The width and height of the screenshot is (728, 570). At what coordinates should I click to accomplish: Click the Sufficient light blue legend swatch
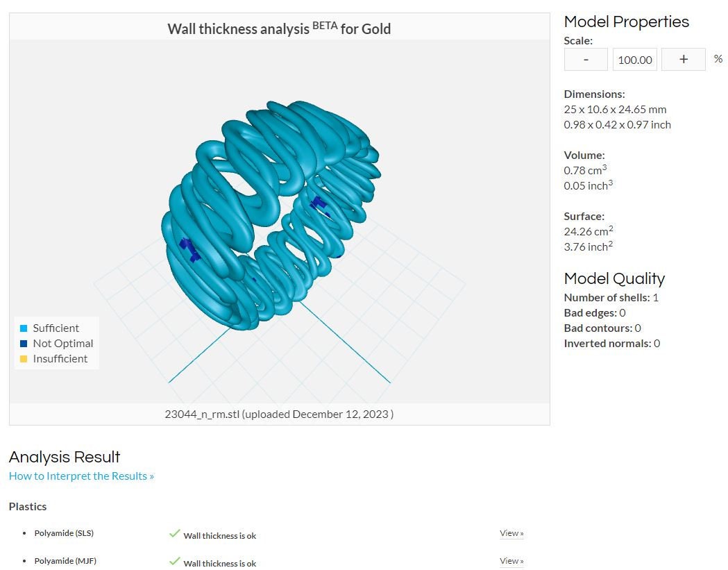coord(24,328)
